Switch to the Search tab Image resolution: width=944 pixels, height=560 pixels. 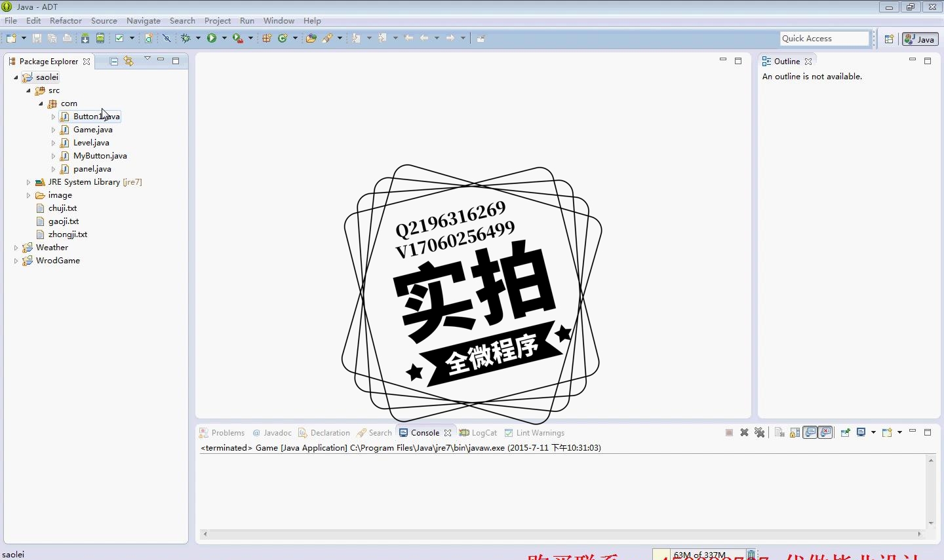374,433
